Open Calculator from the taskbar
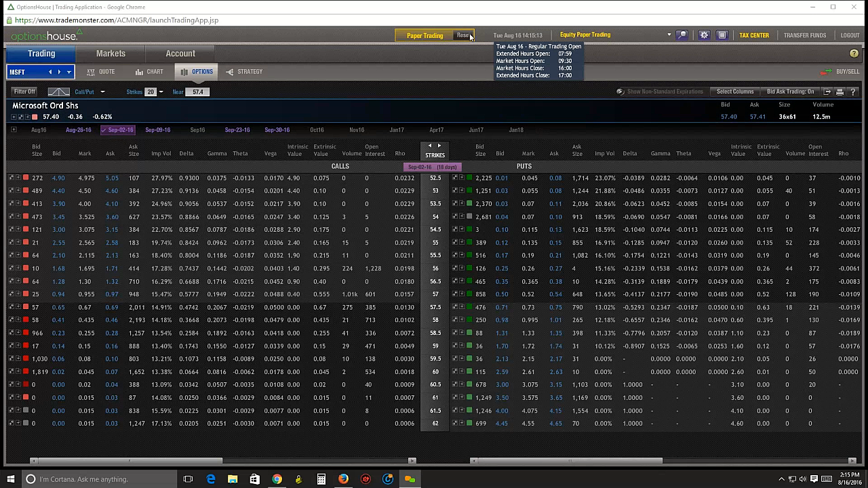This screenshot has height=488, width=868. (x=321, y=479)
